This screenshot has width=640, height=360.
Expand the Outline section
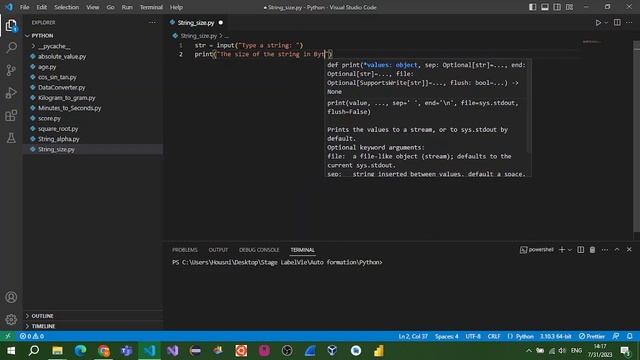coord(42,316)
